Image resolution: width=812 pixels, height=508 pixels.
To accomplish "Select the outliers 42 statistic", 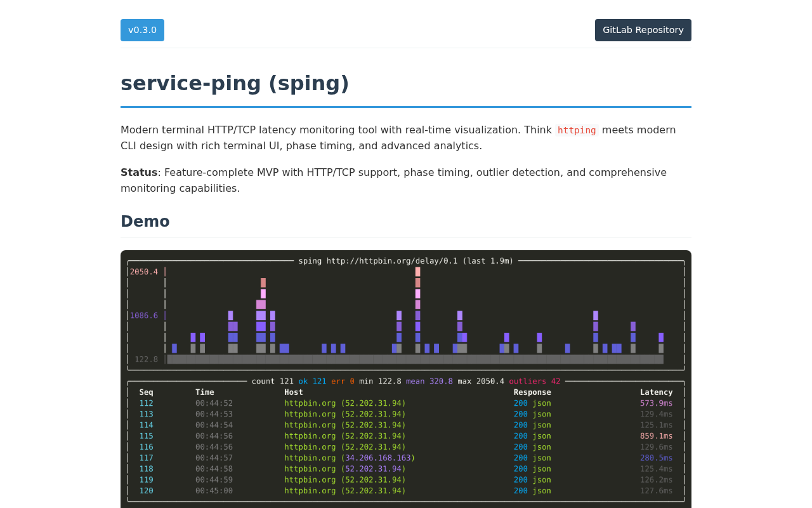I will pyautogui.click(x=534, y=381).
